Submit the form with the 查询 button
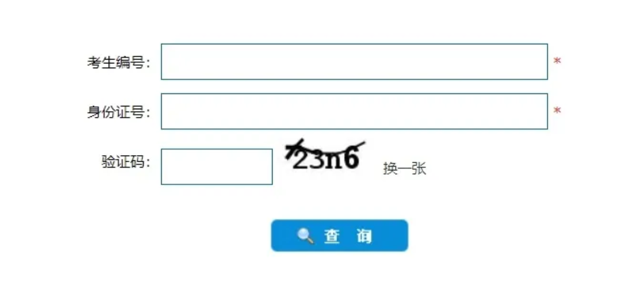644x296 pixels. (x=340, y=235)
